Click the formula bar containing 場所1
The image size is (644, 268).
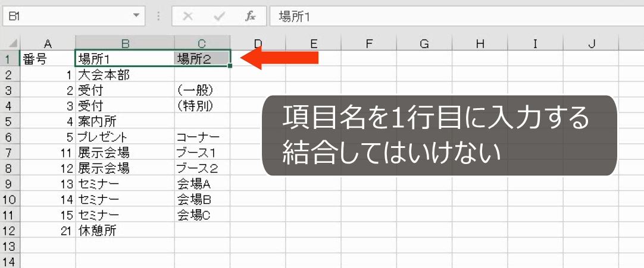(x=457, y=16)
